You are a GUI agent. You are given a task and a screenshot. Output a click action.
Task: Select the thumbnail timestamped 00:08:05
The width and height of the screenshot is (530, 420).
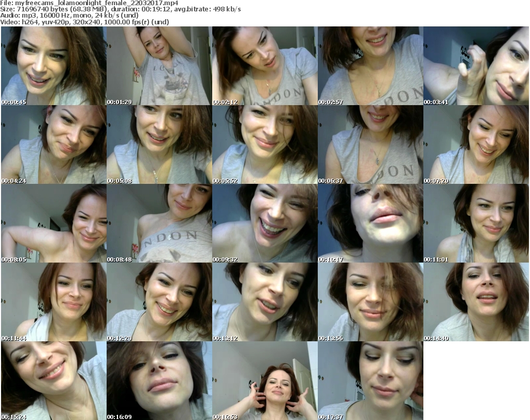tap(54, 223)
